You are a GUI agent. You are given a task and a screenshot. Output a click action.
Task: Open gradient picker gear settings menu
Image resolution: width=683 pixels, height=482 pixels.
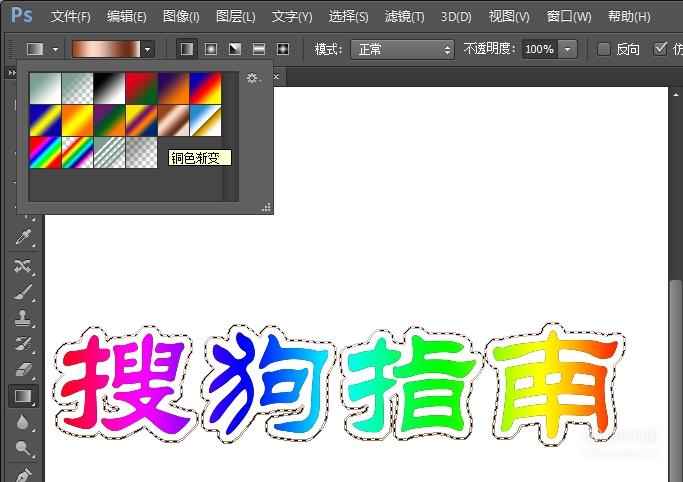point(254,78)
